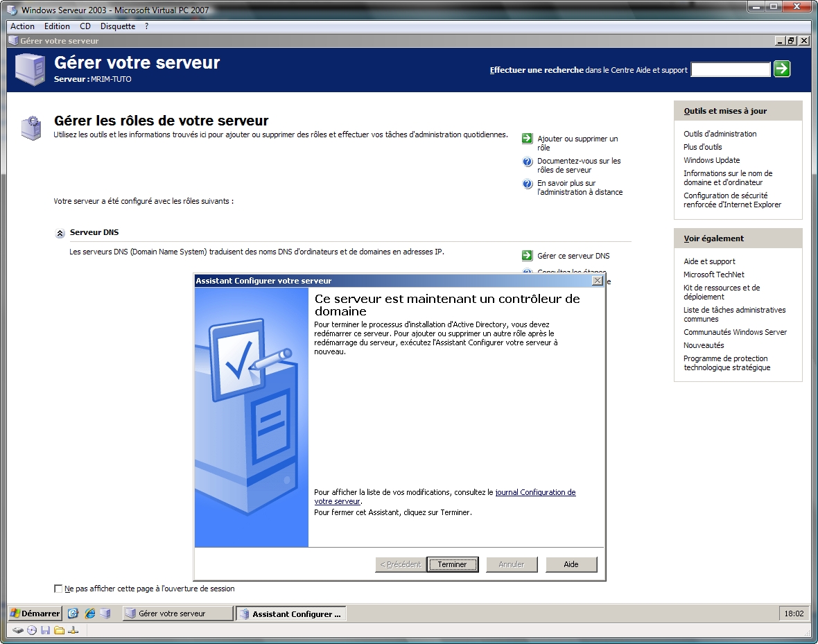Click the hard disk icon in Virtual PC status bar
This screenshot has height=644, width=818.
18,630
